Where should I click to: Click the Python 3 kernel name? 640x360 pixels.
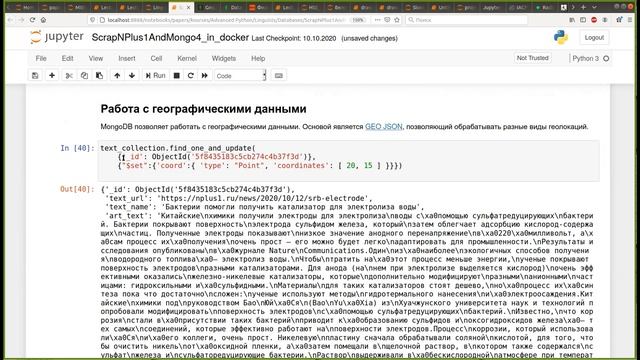pos(585,58)
